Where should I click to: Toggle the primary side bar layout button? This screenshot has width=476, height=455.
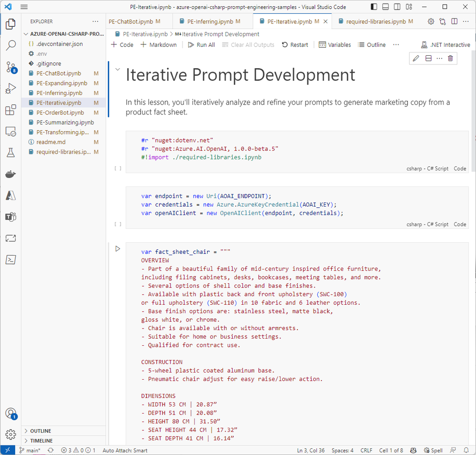point(374,7)
